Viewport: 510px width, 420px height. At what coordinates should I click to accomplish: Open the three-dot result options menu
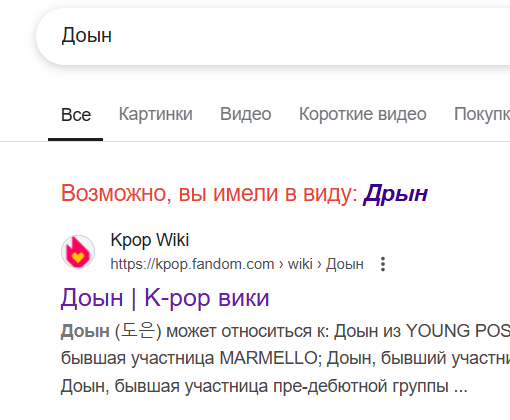tap(383, 264)
